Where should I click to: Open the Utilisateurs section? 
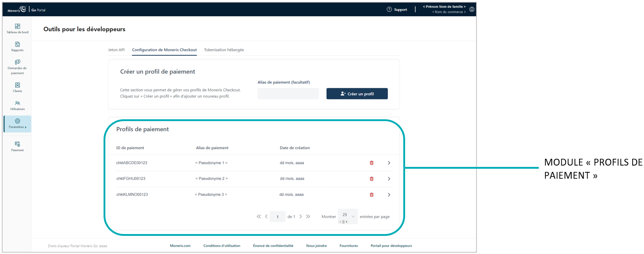click(17, 106)
